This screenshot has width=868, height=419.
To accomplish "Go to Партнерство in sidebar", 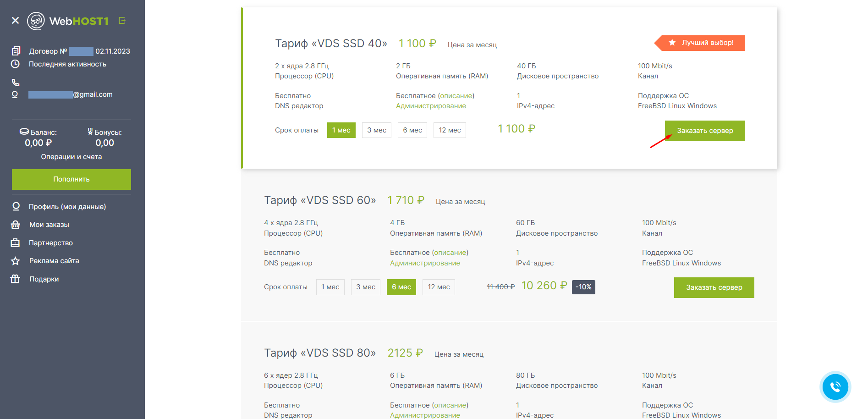I will tap(51, 243).
